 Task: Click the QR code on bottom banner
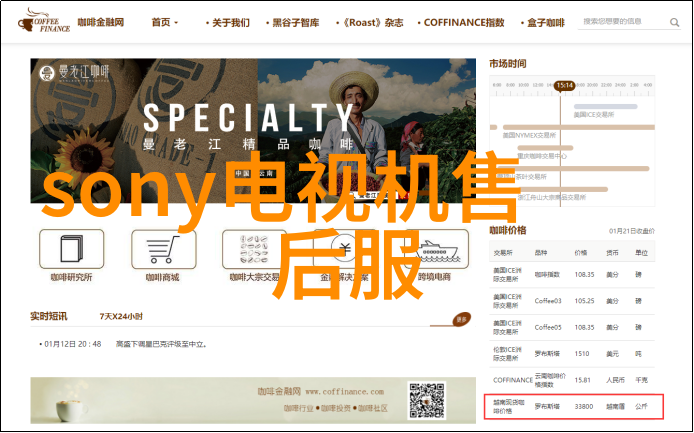click(427, 400)
